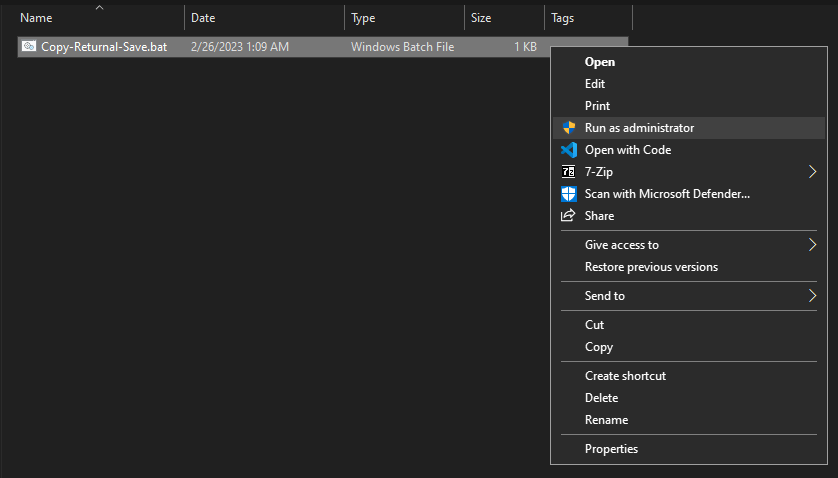Sort files by Date column header
838x478 pixels.
[203, 18]
